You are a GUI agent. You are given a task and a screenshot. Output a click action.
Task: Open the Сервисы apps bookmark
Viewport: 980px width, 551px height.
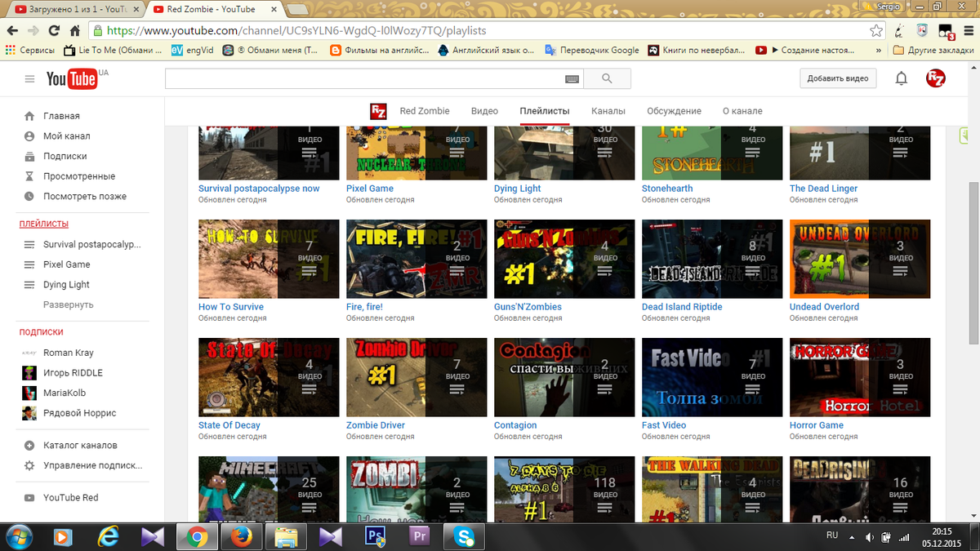coord(30,50)
